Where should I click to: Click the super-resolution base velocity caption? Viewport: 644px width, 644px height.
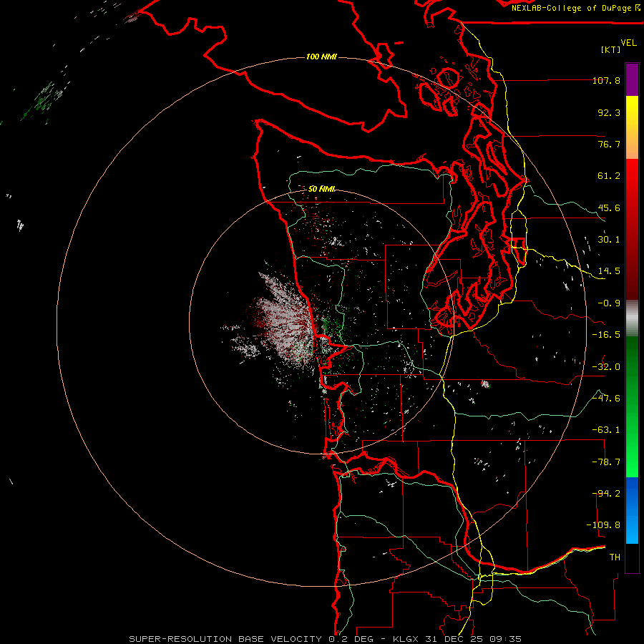coord(325,639)
